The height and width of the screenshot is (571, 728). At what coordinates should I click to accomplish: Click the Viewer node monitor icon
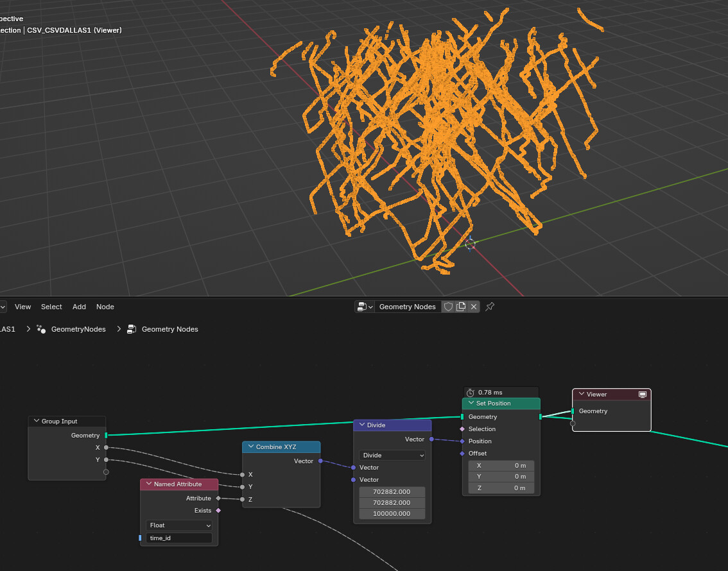643,395
